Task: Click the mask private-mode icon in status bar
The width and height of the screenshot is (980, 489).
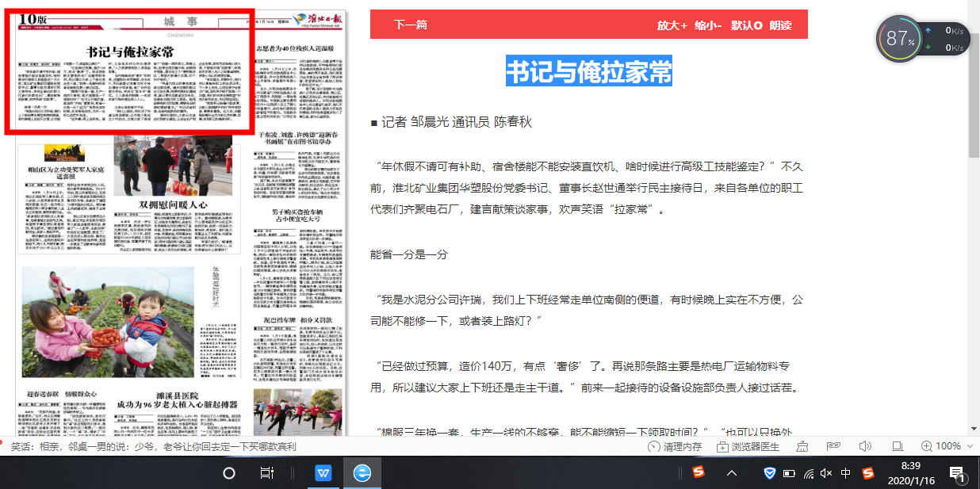Action: pyautogui.click(x=833, y=446)
